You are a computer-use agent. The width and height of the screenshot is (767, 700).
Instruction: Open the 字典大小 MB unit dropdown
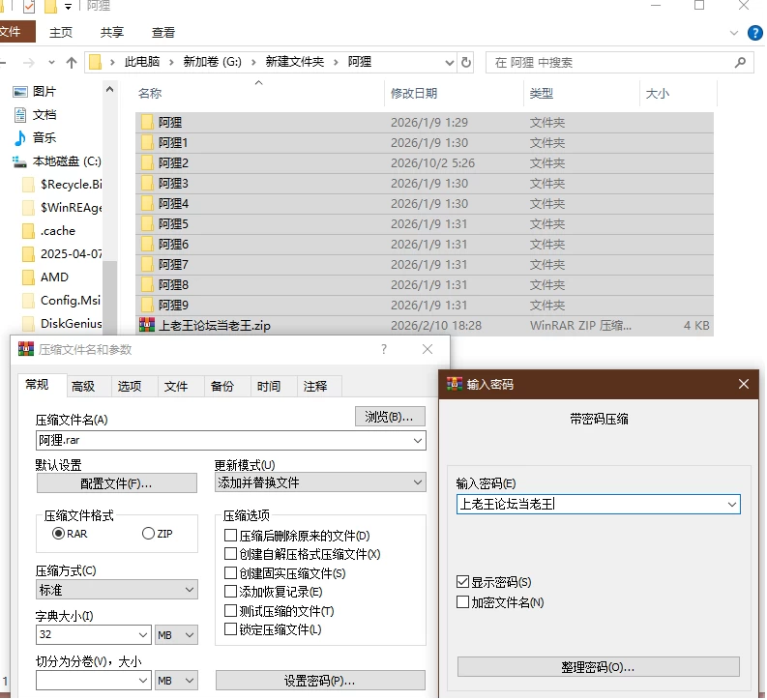(176, 635)
